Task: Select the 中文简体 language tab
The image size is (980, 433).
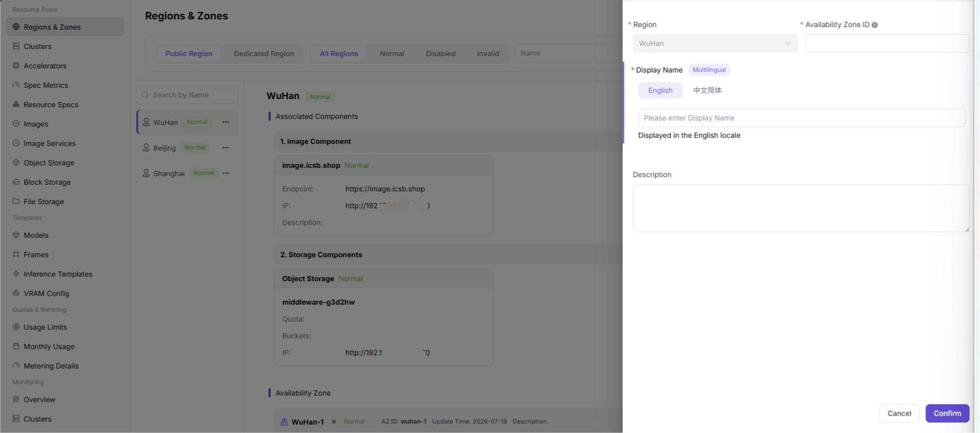Action: click(x=707, y=90)
